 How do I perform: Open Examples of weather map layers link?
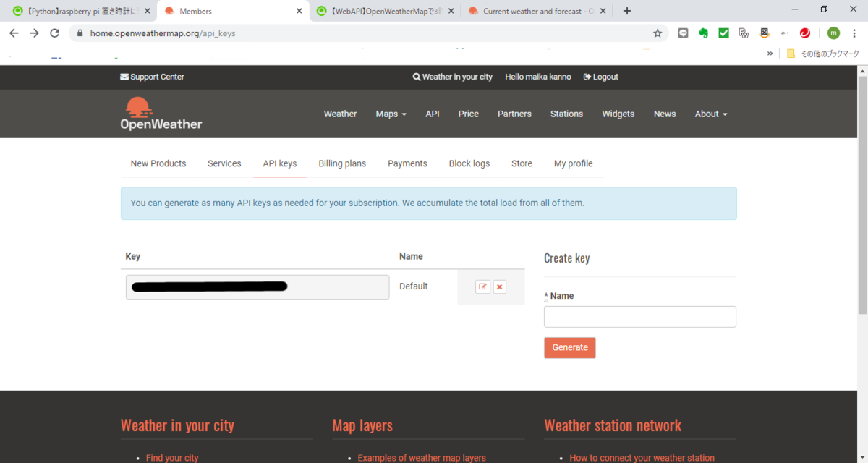click(422, 458)
